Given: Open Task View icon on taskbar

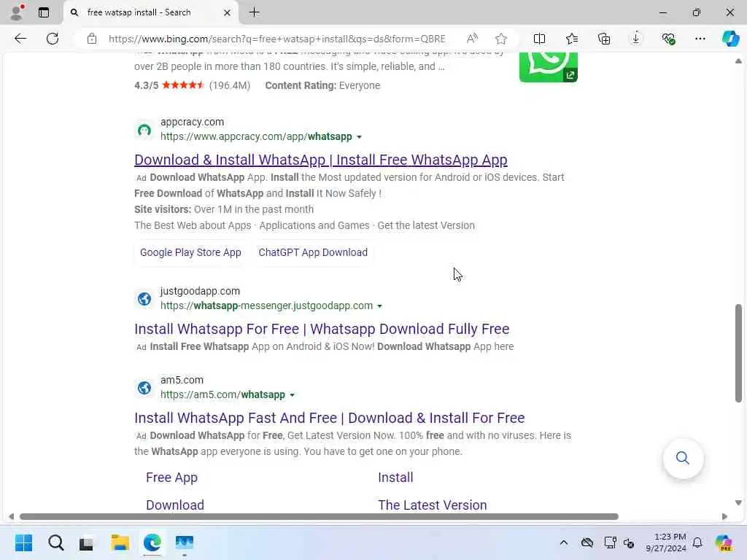Looking at the screenshot, I should tap(88, 543).
